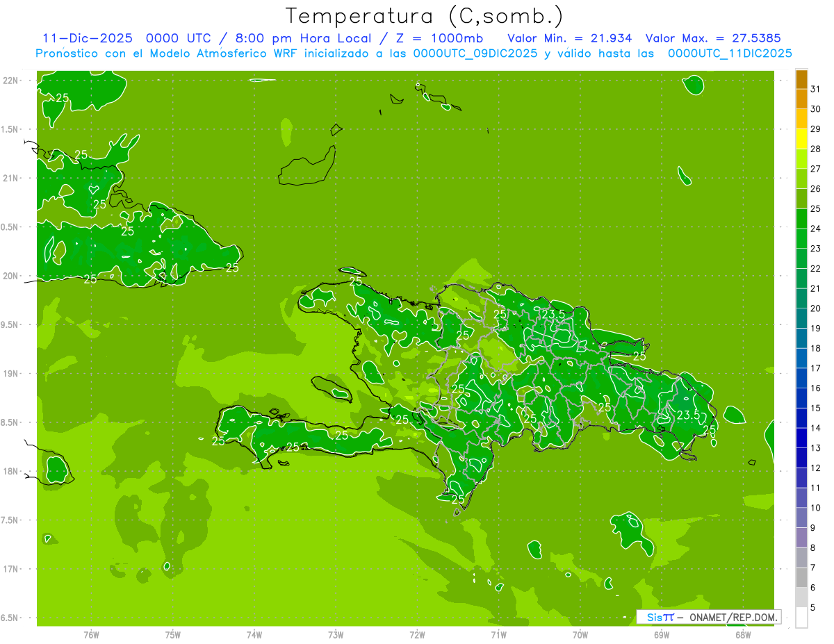Image resolution: width=834 pixels, height=644 pixels.
Task: Click '23.5' contour label in northern Dominican Republic
Action: tap(553, 314)
